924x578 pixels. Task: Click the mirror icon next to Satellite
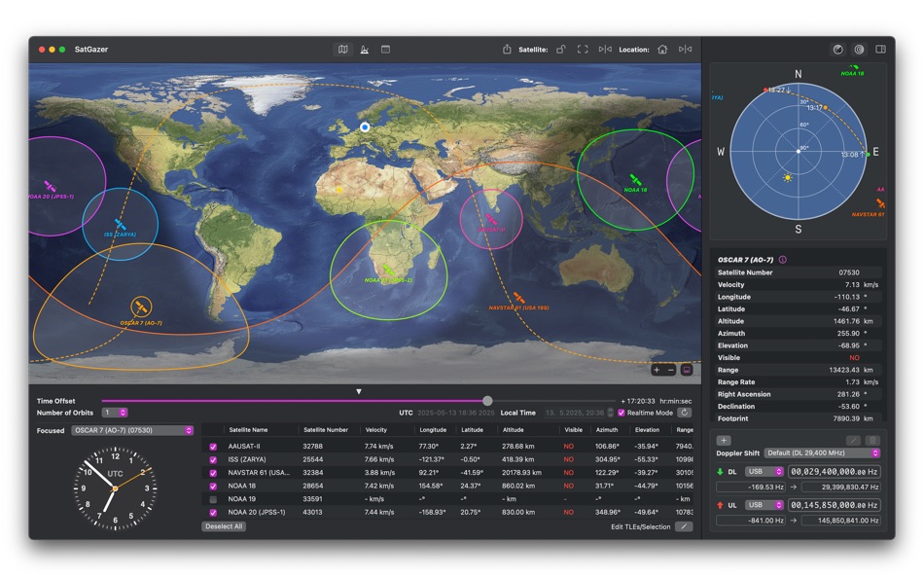pos(605,50)
